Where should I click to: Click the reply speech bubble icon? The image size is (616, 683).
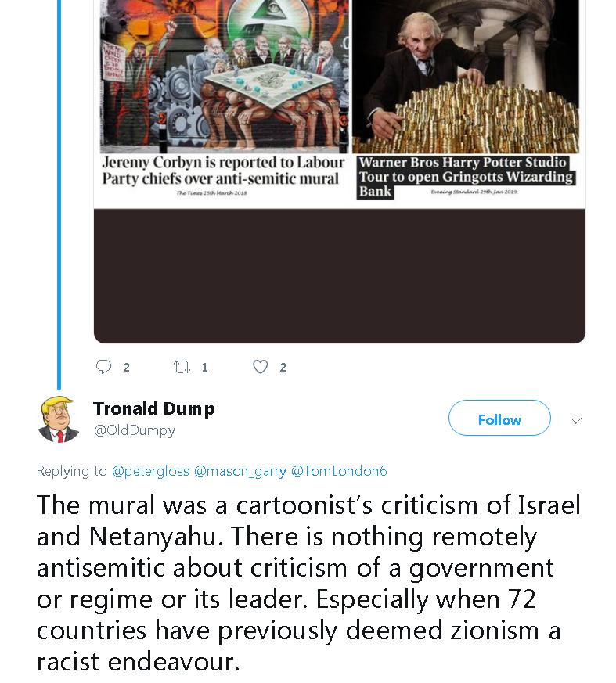coord(103,367)
